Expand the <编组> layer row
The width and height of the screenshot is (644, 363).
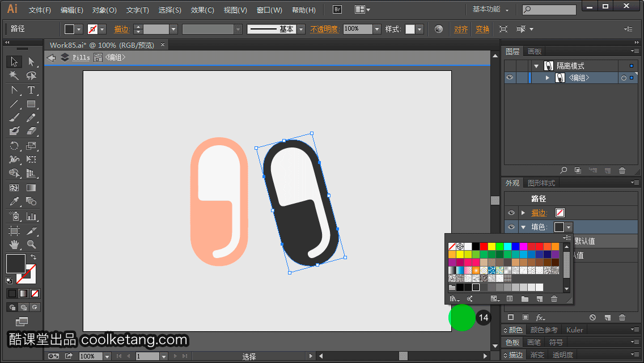coord(548,78)
